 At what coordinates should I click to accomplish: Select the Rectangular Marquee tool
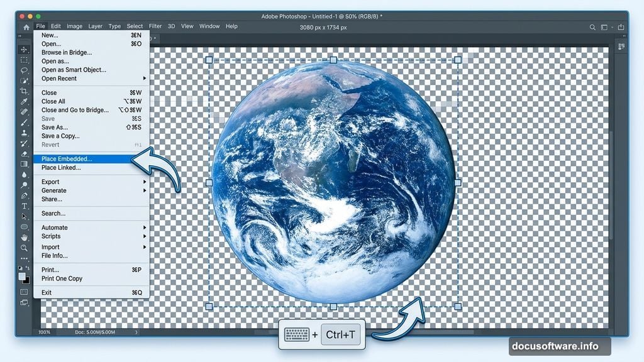click(23, 59)
